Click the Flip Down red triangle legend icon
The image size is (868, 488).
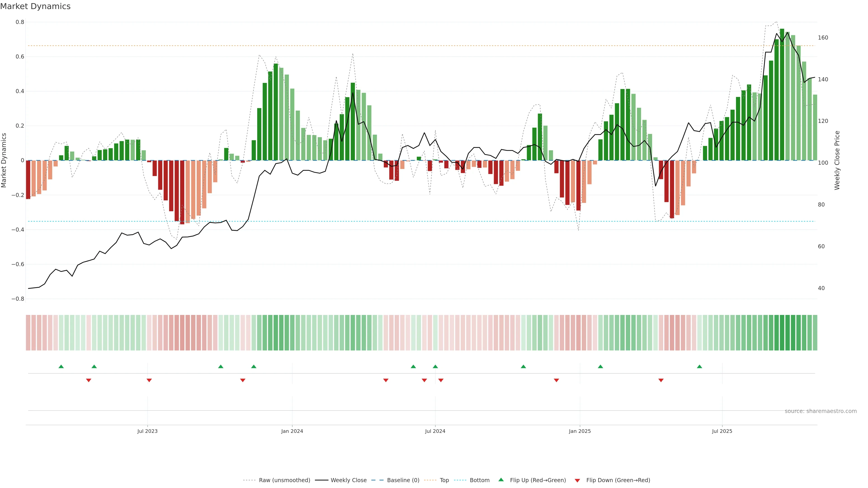pos(577,480)
